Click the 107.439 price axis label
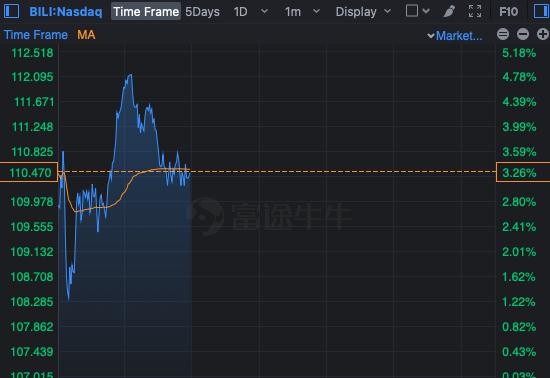The height and width of the screenshot is (378, 550). (32, 352)
